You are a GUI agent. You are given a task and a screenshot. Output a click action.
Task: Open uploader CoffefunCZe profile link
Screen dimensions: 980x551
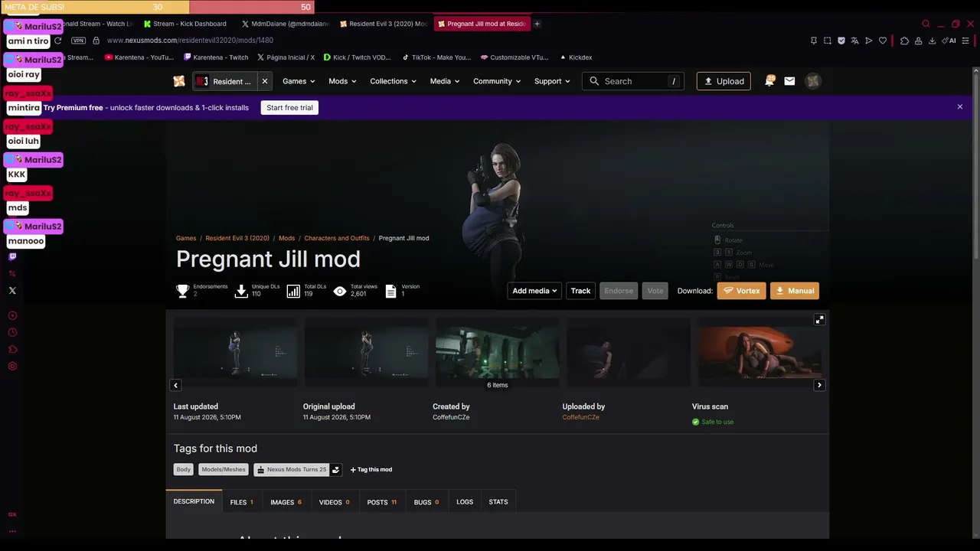[x=580, y=417]
